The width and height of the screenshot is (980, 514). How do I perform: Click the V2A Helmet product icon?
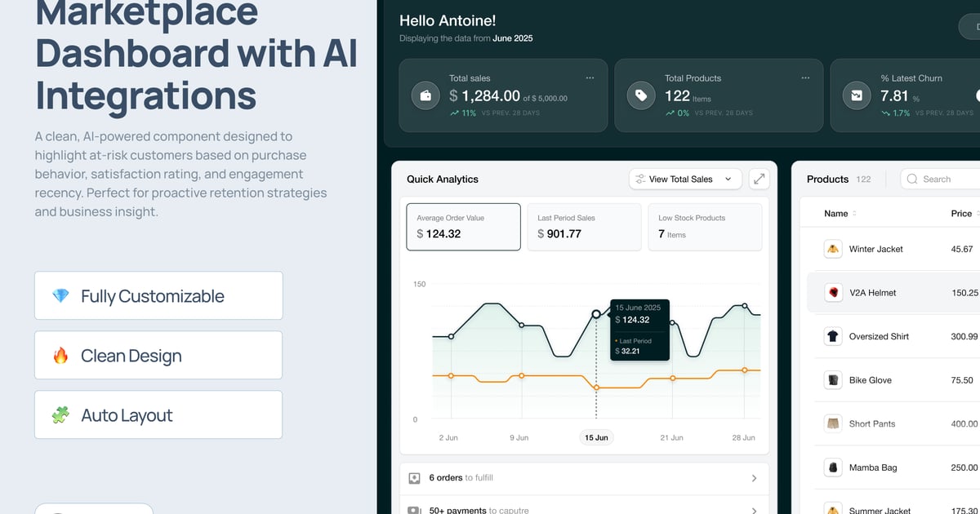click(x=832, y=293)
